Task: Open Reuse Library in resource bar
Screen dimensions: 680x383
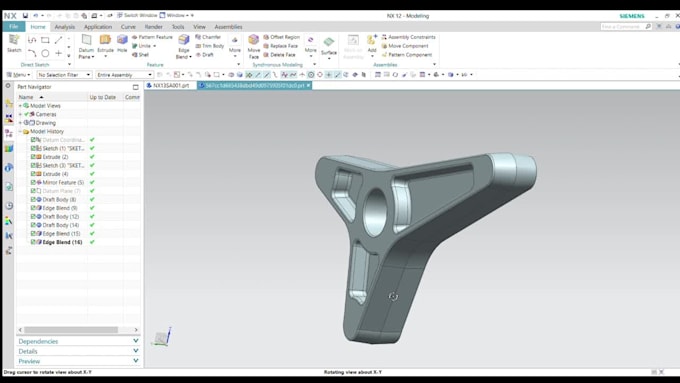Action: click(9, 148)
